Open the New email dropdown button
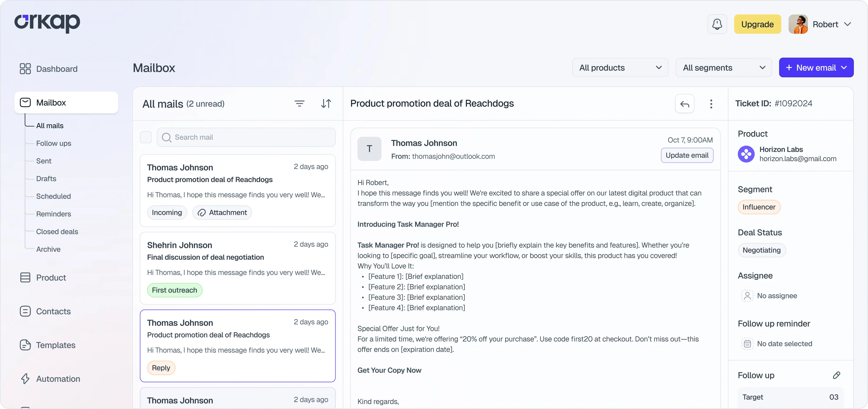This screenshot has width=868, height=409. pyautogui.click(x=816, y=68)
